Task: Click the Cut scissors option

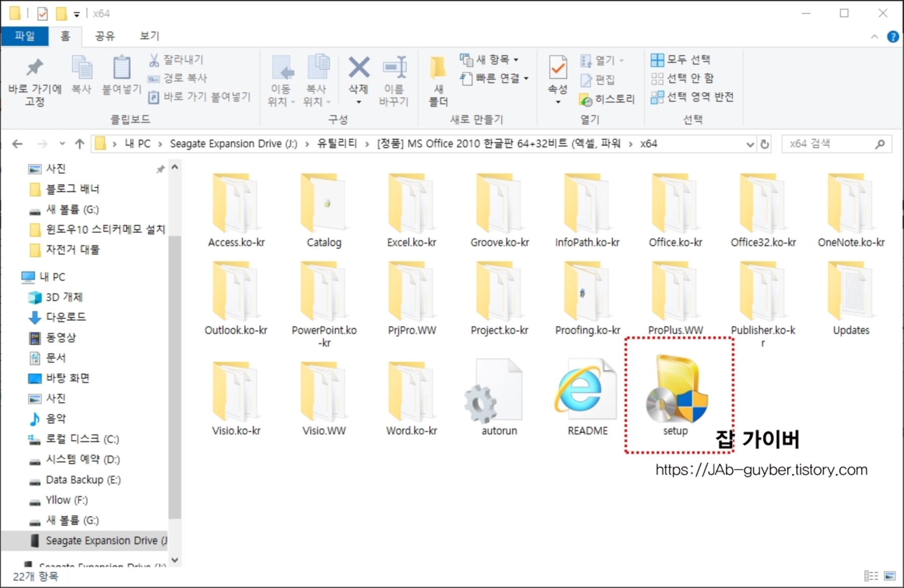Action: click(176, 60)
